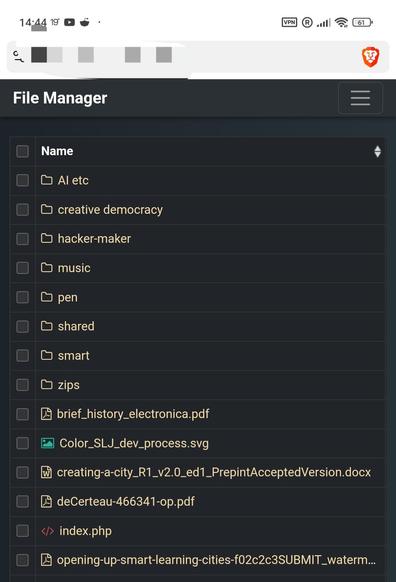The image size is (396, 582).
Task: Tap the Brave lion shield icon
Action: tap(370, 57)
